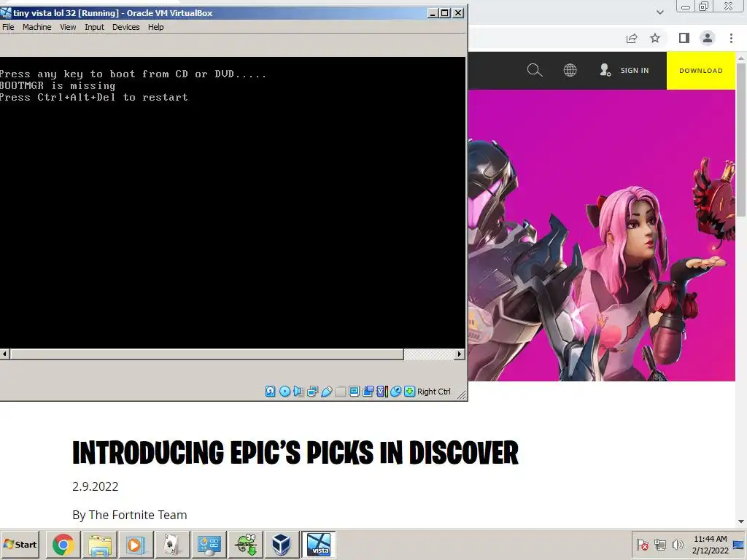Toggle the Chrome side panel icon

pos(684,38)
